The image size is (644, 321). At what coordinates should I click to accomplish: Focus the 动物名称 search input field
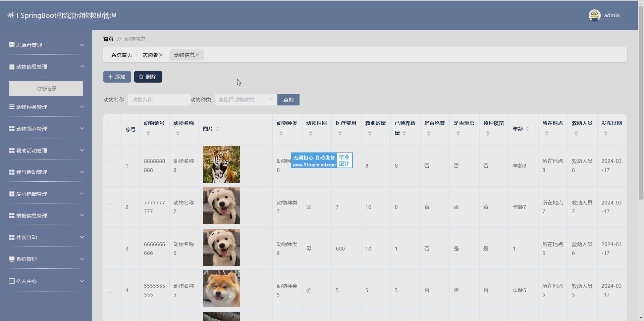[x=159, y=99]
